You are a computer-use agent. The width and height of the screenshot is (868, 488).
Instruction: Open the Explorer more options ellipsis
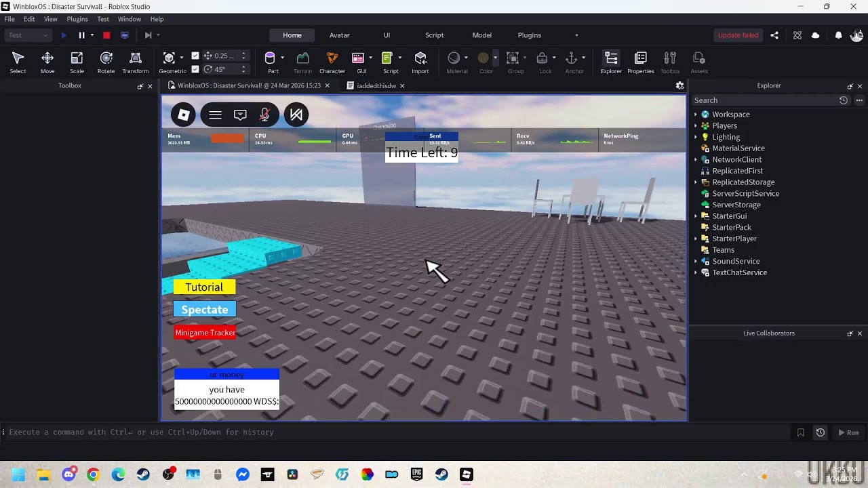[x=859, y=100]
